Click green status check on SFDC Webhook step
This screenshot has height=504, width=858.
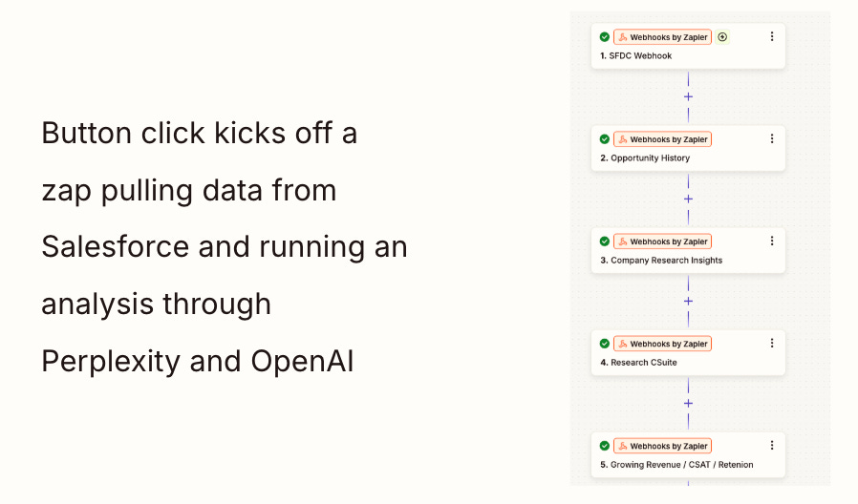[604, 37]
